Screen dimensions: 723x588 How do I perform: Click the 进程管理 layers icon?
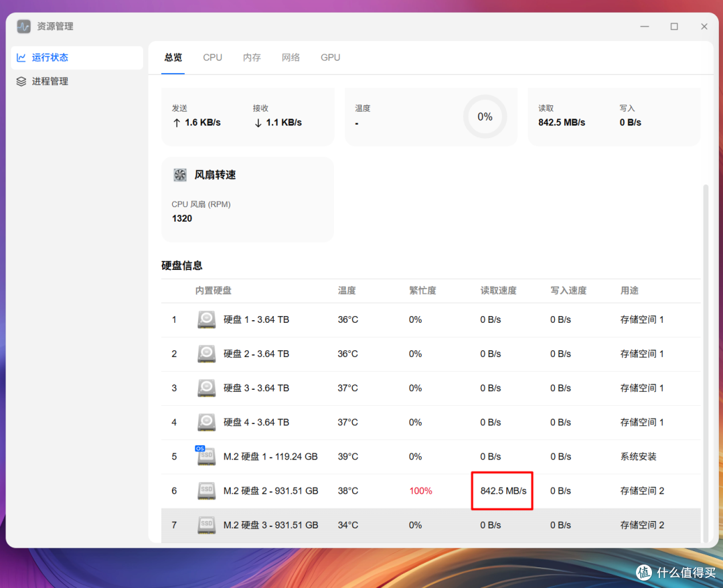21,82
